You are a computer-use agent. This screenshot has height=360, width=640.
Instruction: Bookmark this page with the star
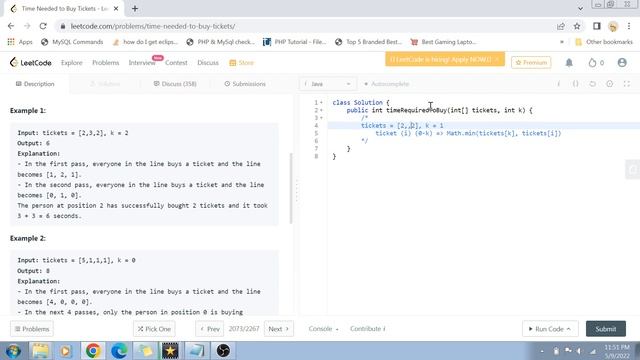coord(577,26)
